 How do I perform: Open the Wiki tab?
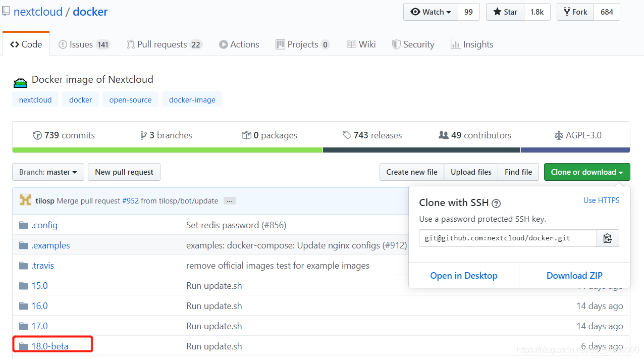[x=361, y=44]
